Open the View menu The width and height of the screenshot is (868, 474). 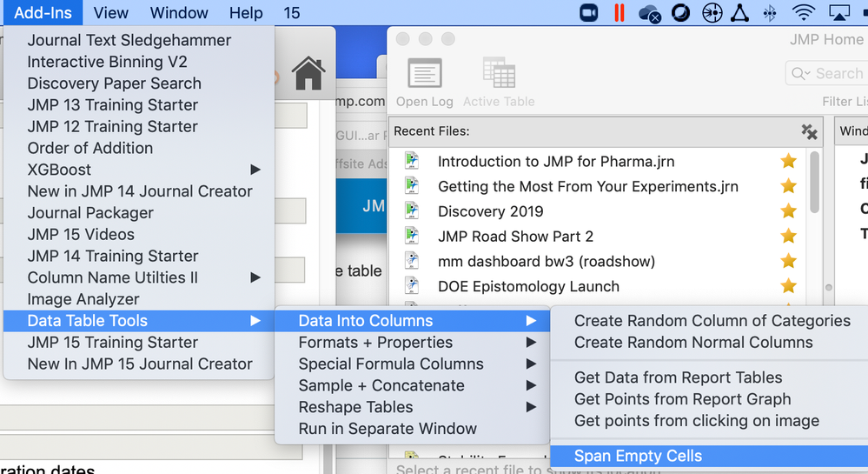tap(110, 13)
